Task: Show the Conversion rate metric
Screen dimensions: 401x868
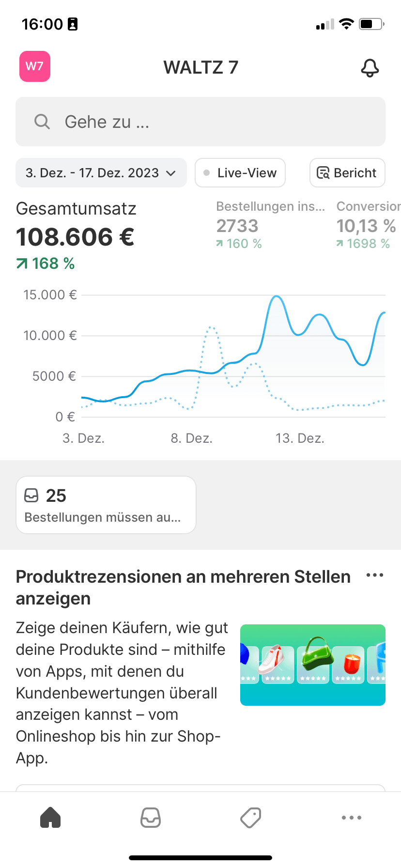Action: (x=368, y=225)
